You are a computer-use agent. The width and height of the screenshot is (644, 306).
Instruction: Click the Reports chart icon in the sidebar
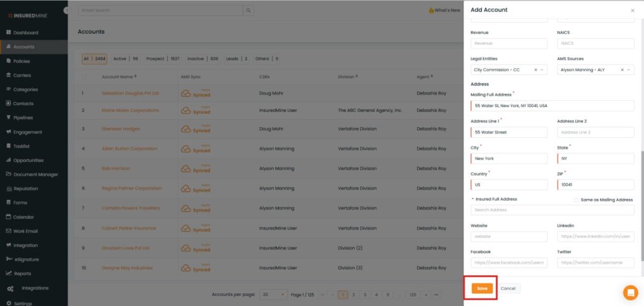click(x=9, y=273)
